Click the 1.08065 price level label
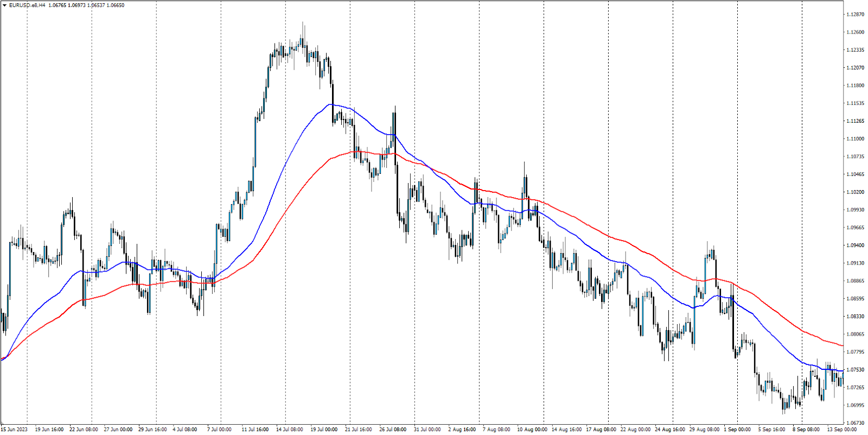The height and width of the screenshot is (435, 868). click(856, 335)
